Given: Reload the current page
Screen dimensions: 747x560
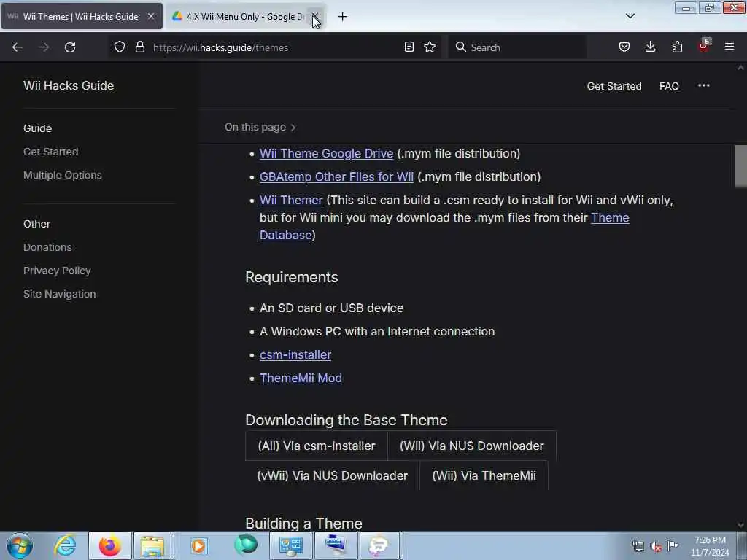Looking at the screenshot, I should (70, 47).
